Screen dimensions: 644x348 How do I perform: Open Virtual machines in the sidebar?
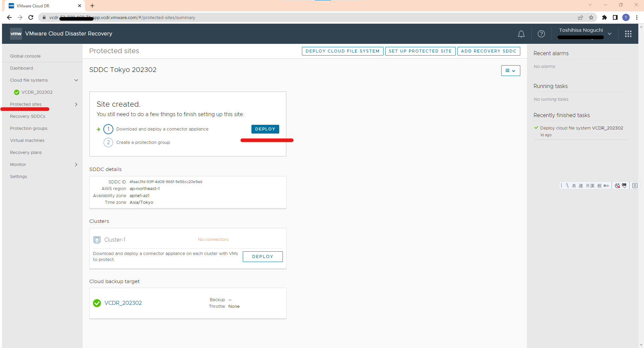pos(27,141)
